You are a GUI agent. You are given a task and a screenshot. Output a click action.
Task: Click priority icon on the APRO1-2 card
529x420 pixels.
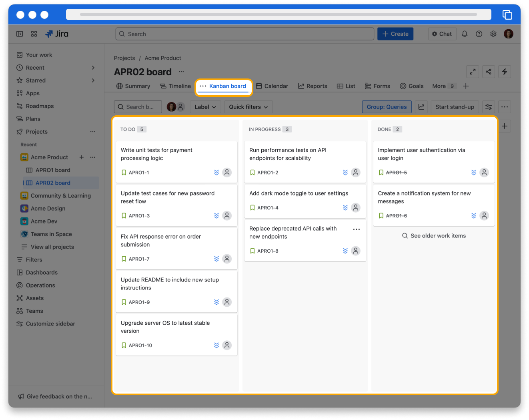tap(345, 173)
